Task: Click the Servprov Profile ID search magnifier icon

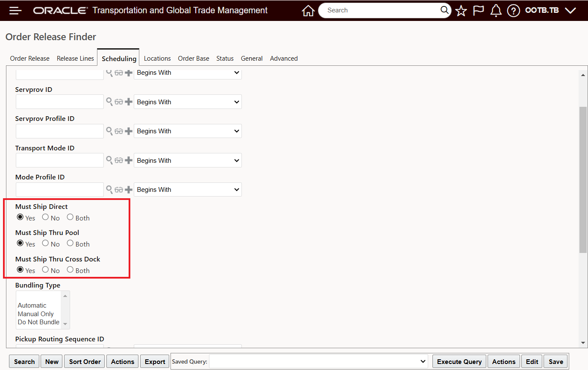Action: pos(109,131)
